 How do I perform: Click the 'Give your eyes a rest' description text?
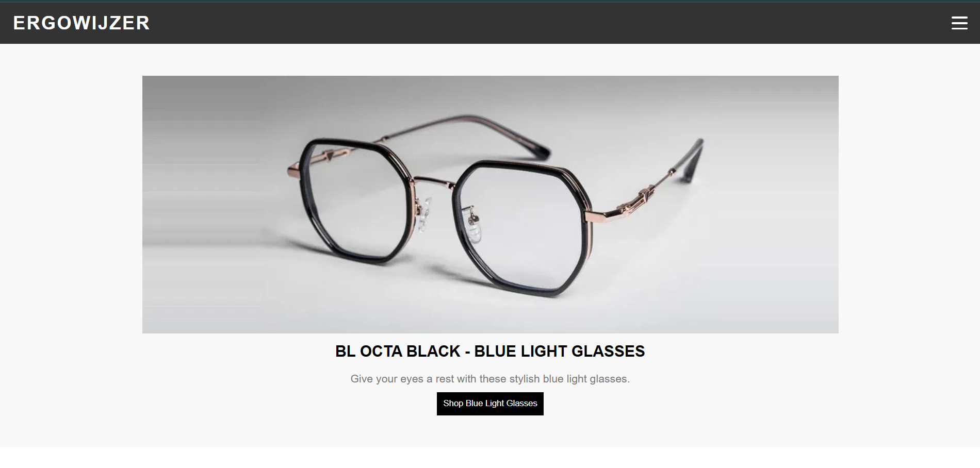point(490,379)
